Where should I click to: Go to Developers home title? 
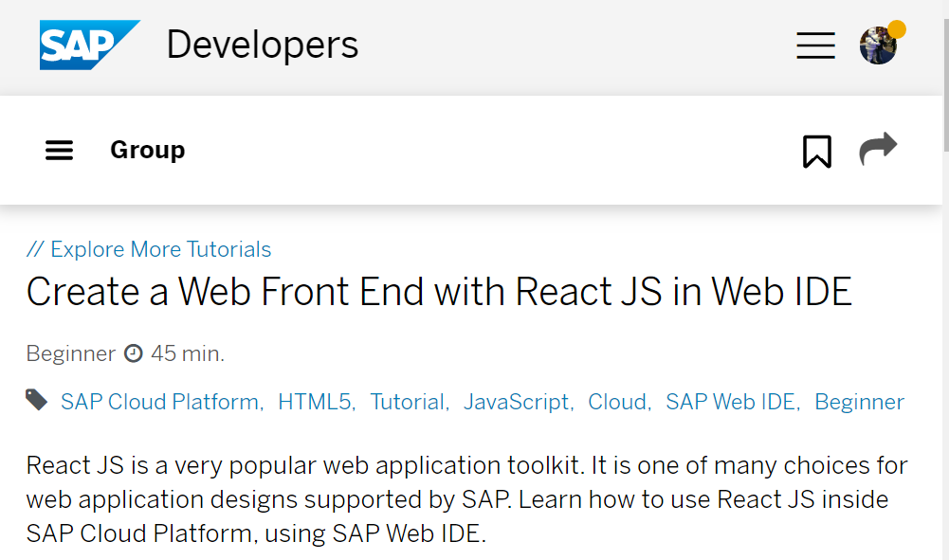262,45
